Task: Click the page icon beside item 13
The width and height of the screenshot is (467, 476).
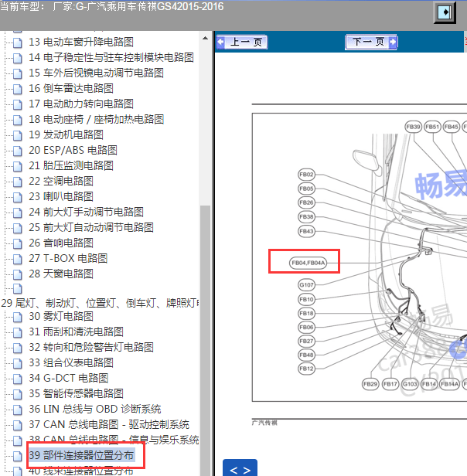Action: tap(18, 42)
